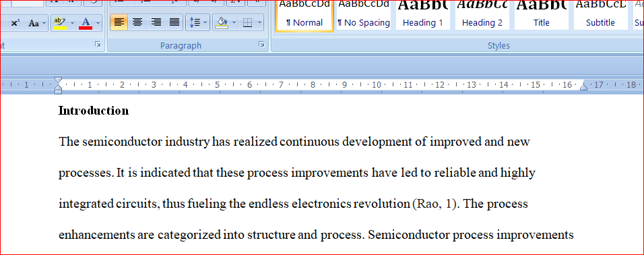Viewport: 644px width, 255px height.
Task: Open text highlight color options arrow
Action: pyautogui.click(x=72, y=23)
